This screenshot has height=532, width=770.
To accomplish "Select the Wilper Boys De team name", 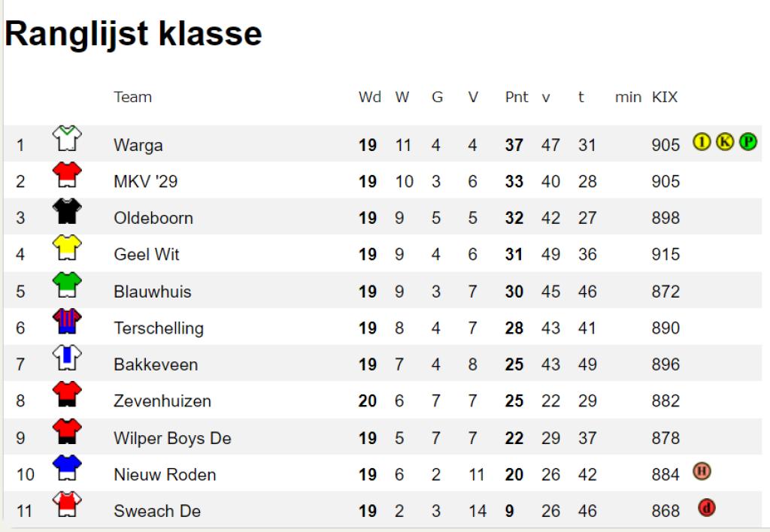I will [x=172, y=438].
